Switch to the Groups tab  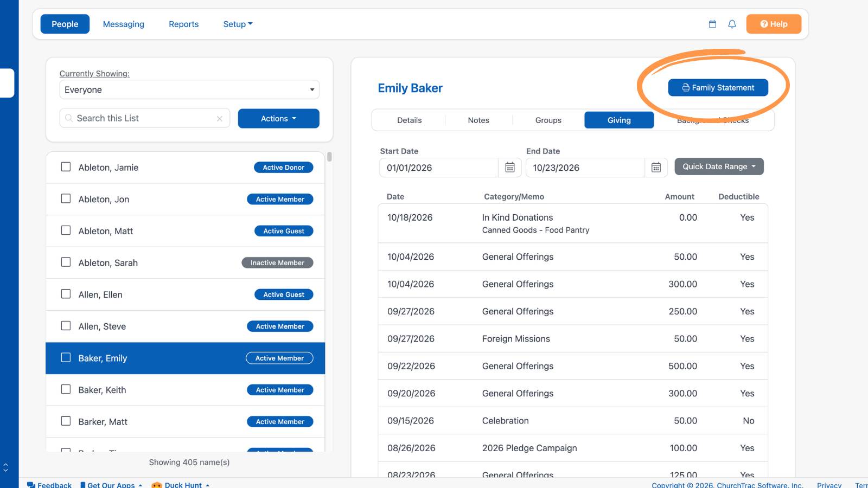tap(548, 120)
